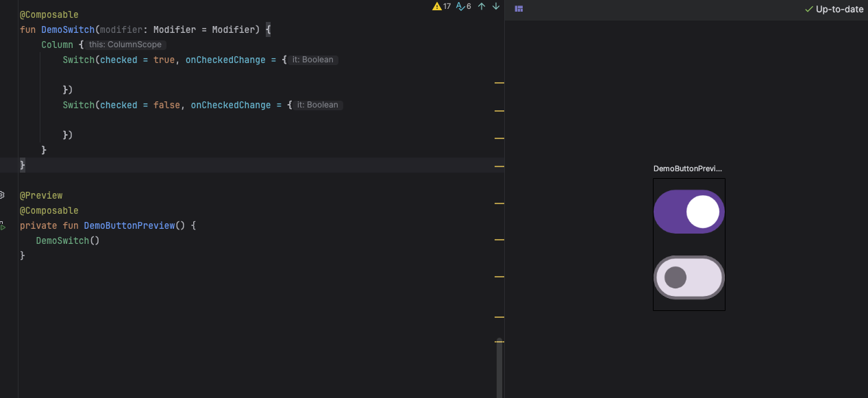Click the gear gutter icon beside @Preview
This screenshot has height=398, width=868.
tap(3, 195)
